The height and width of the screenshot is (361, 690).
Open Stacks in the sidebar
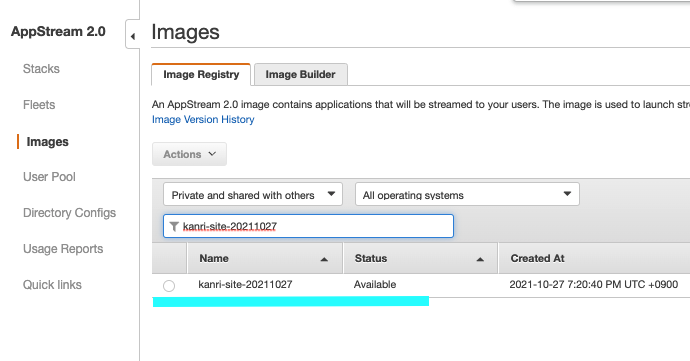pos(41,69)
